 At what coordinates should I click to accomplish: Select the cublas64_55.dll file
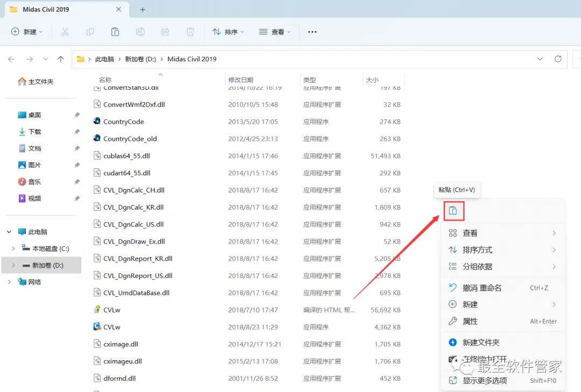point(122,156)
